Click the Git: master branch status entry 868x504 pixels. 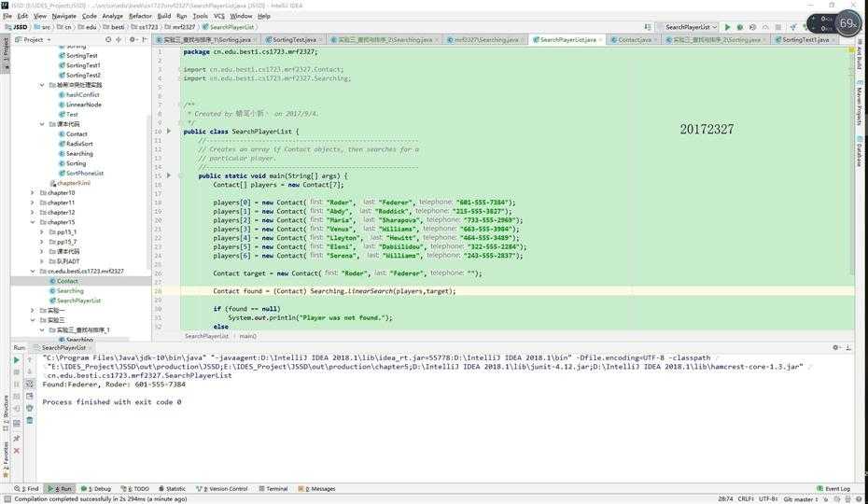[x=801, y=499]
